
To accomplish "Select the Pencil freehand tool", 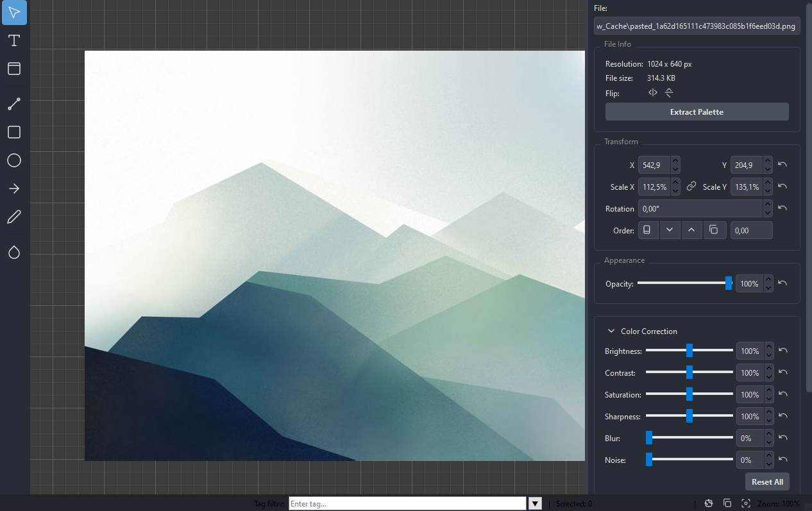I will click(14, 217).
